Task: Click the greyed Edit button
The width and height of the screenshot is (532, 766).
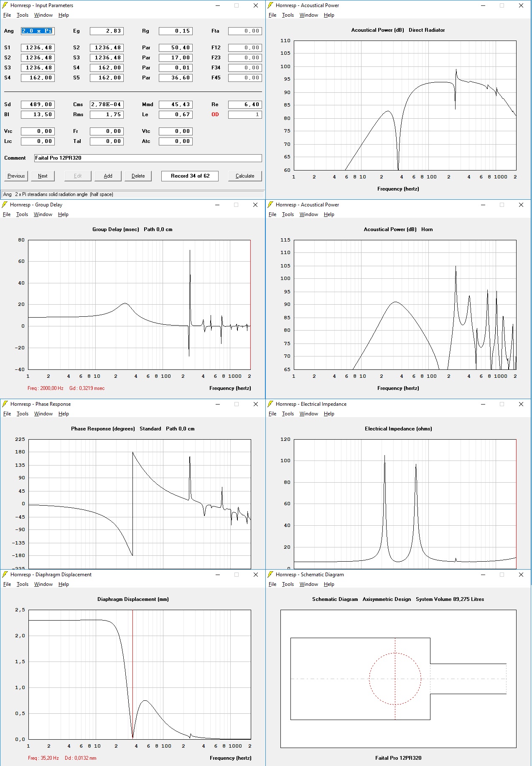Action: click(78, 176)
